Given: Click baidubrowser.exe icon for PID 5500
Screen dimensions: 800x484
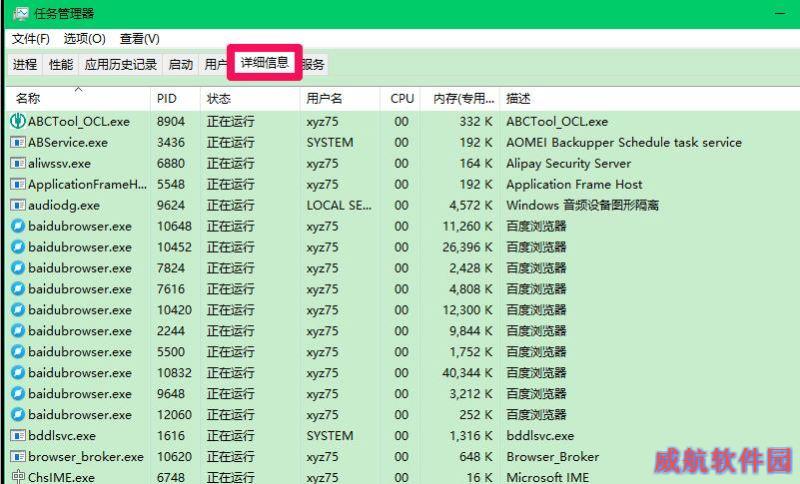Looking at the screenshot, I should point(18,351).
